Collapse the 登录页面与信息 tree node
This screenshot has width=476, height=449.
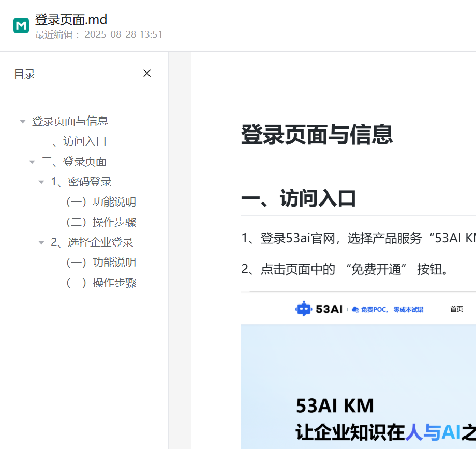(23, 122)
